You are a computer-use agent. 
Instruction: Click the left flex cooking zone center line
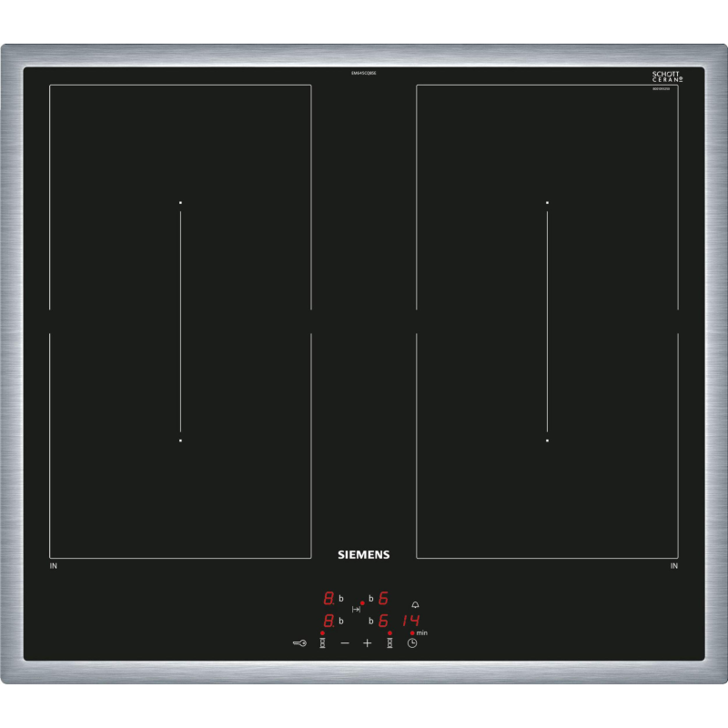coord(180,321)
